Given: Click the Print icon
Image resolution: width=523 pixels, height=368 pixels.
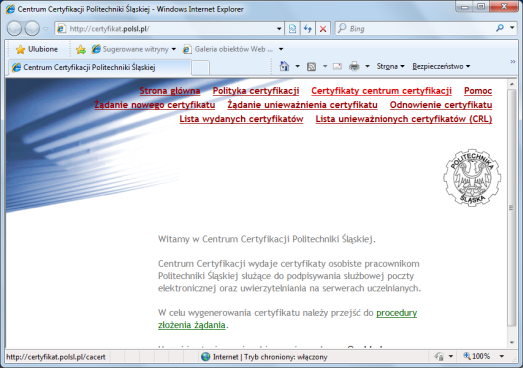Looking at the screenshot, I should point(354,66).
